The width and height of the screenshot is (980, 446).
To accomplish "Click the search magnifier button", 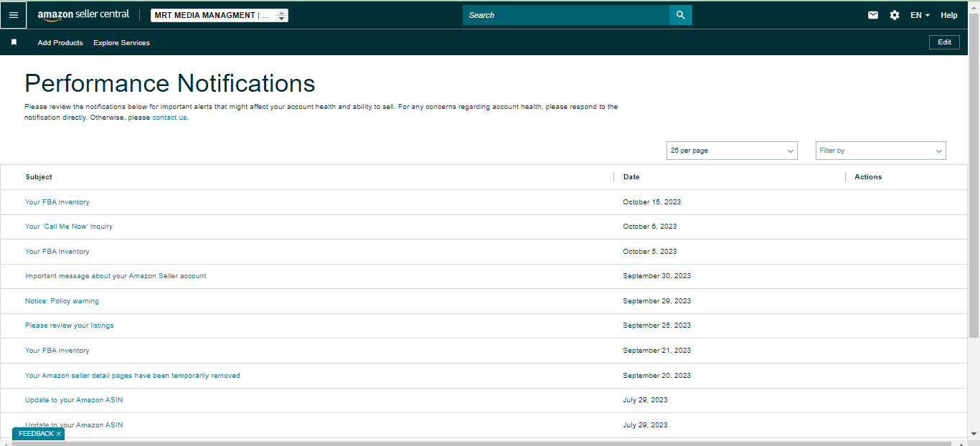I will pyautogui.click(x=681, y=15).
